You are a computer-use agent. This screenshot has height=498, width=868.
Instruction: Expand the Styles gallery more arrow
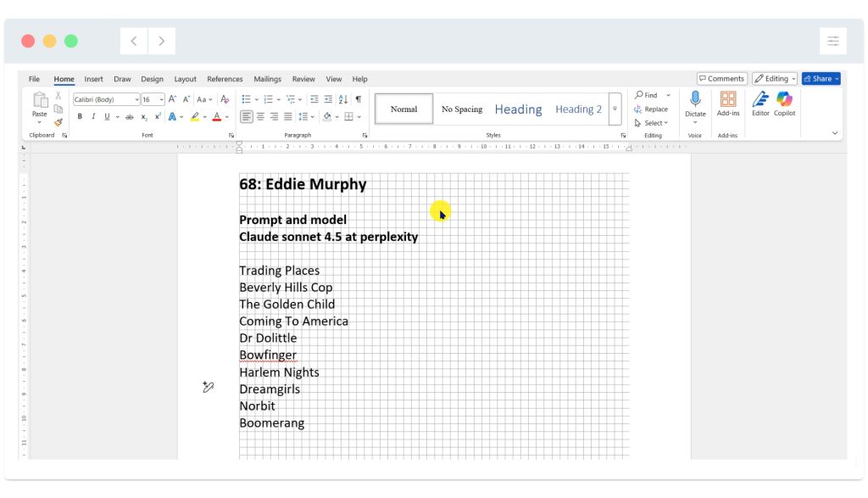[615, 109]
